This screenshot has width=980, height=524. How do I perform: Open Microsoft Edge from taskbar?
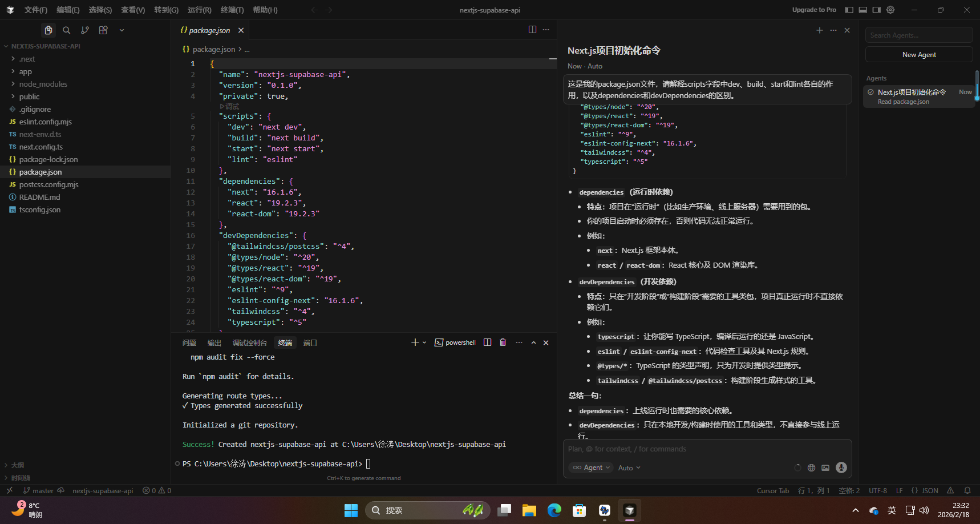tap(554, 510)
